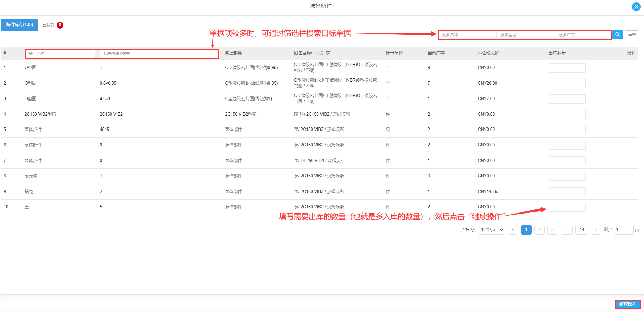Focus the 设备型号 filter field
The height and width of the screenshot is (312, 644).
click(x=525, y=35)
